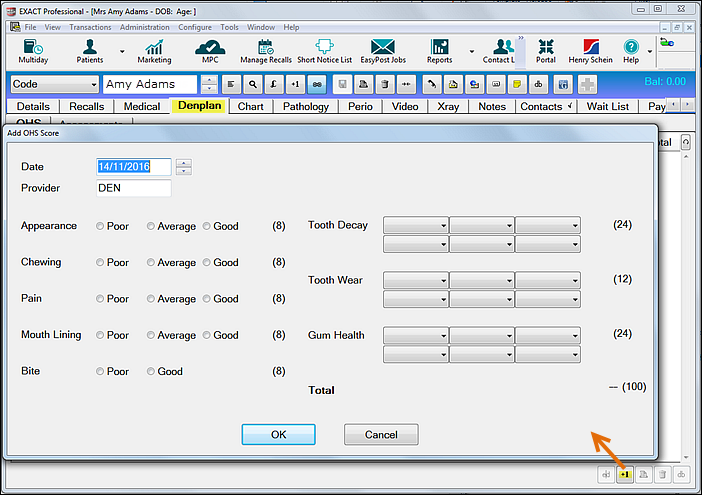702x495 pixels.
Task: Open the Help icon in toolbar
Action: point(631,51)
